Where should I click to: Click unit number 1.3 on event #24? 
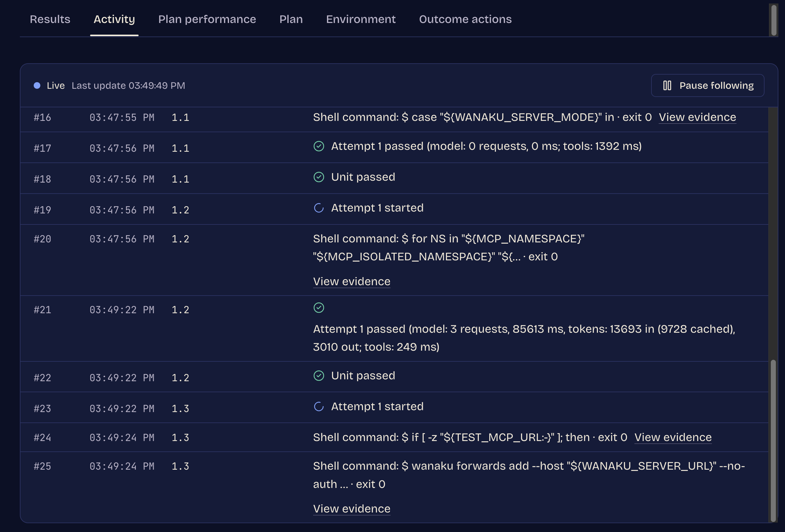(180, 438)
